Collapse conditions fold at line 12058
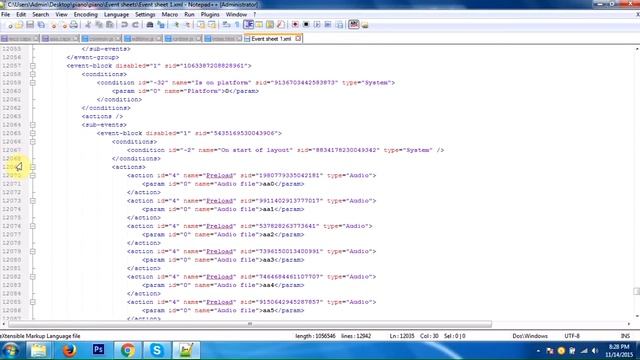 [x=33, y=74]
